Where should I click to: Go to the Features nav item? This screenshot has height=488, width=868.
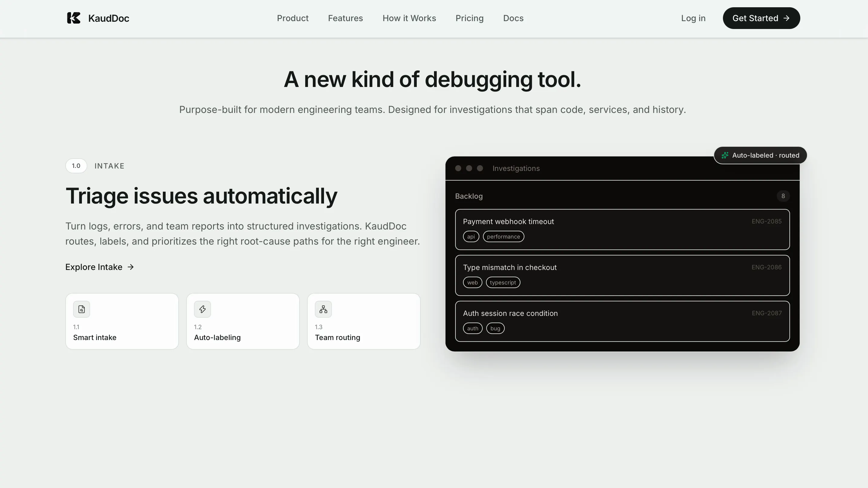click(x=345, y=18)
